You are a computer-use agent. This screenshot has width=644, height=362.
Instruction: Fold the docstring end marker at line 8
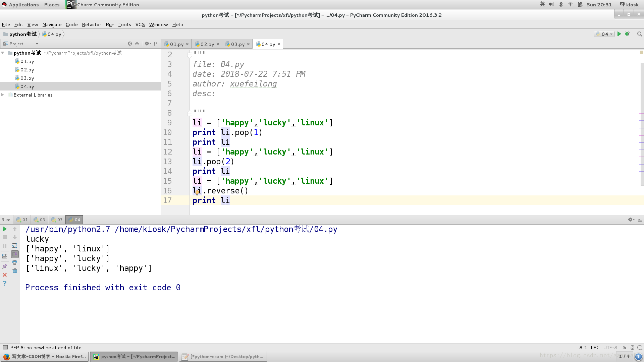point(190,113)
